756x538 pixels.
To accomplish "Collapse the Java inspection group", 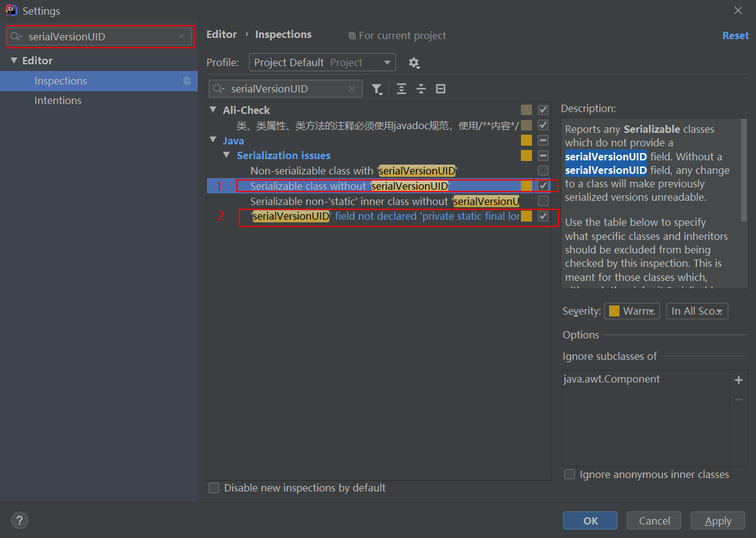I will [213, 141].
